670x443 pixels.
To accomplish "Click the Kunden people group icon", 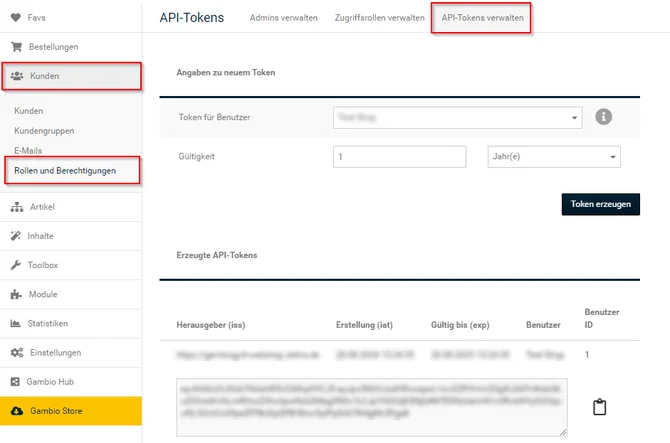I will tap(17, 76).
